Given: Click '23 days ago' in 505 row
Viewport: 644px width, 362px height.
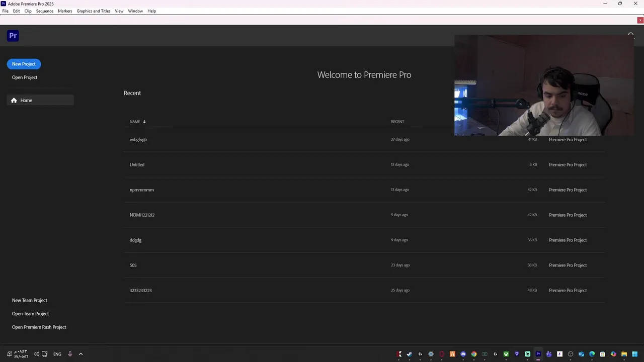Looking at the screenshot, I should point(400,265).
